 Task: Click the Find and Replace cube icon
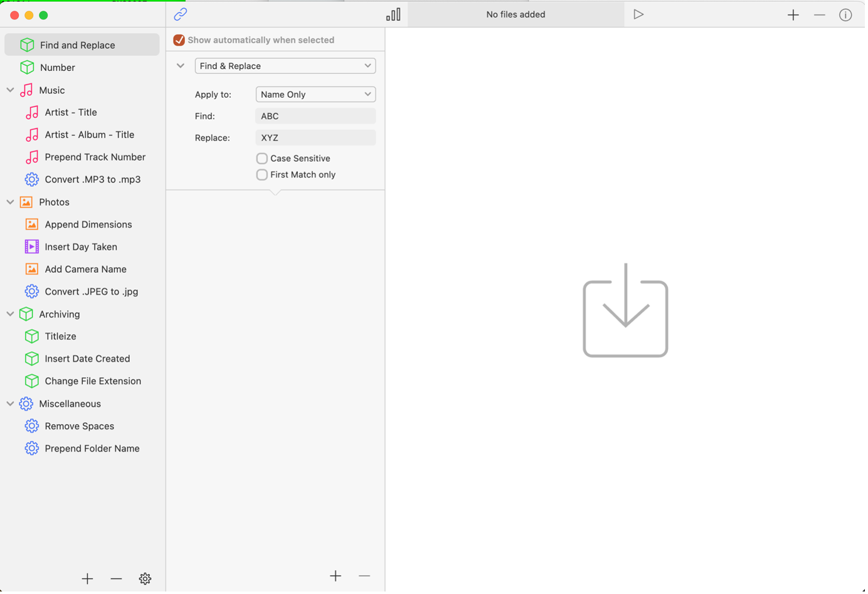tap(27, 45)
